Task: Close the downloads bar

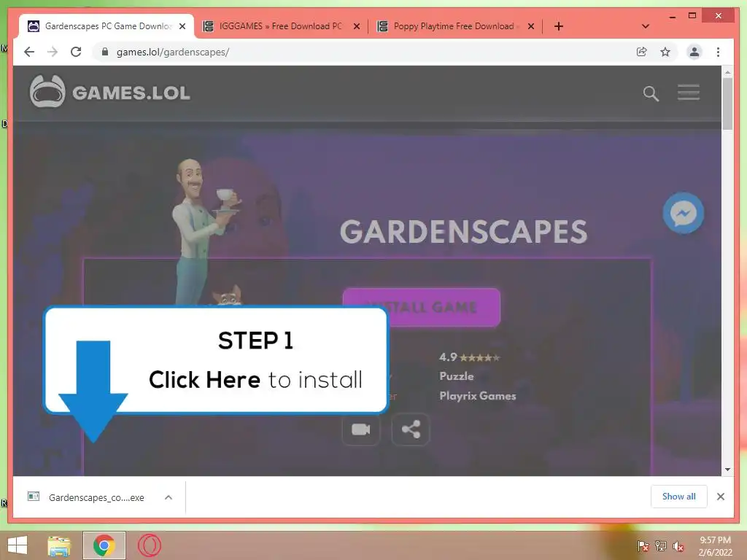Action: point(720,497)
